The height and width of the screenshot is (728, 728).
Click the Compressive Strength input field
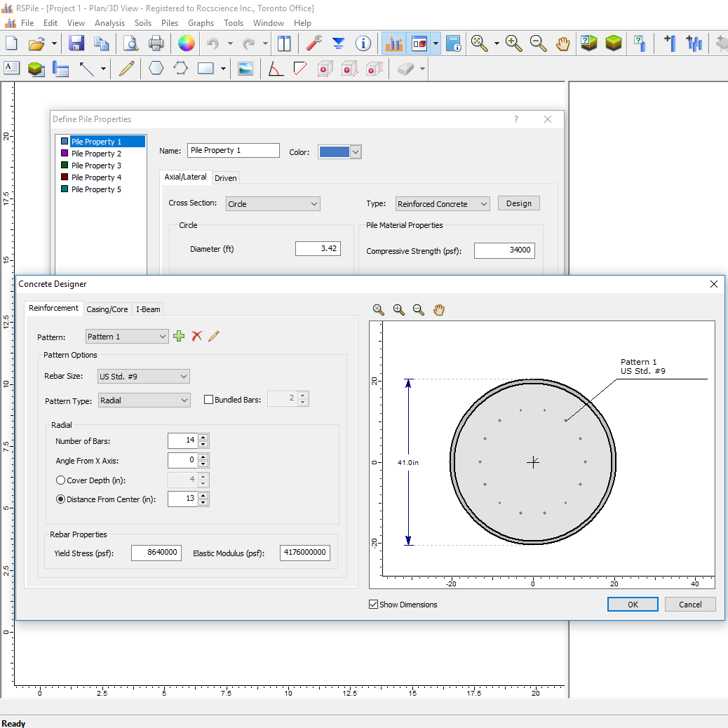coord(505,250)
